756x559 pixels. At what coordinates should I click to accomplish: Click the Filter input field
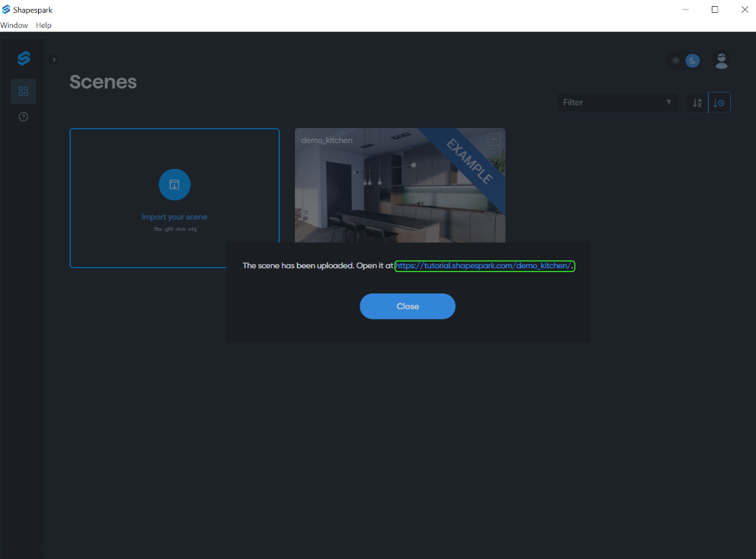616,102
